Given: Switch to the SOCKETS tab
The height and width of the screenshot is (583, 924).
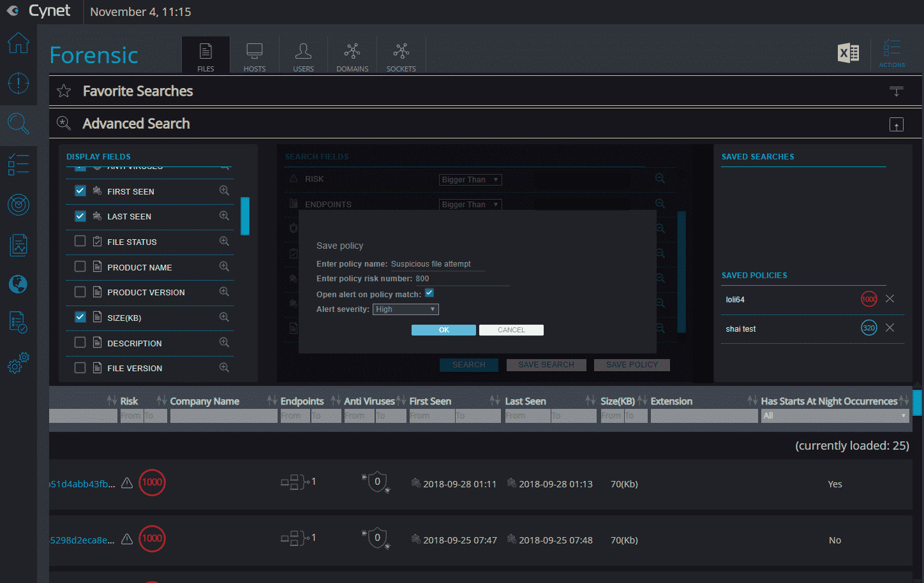Looking at the screenshot, I should 401,55.
